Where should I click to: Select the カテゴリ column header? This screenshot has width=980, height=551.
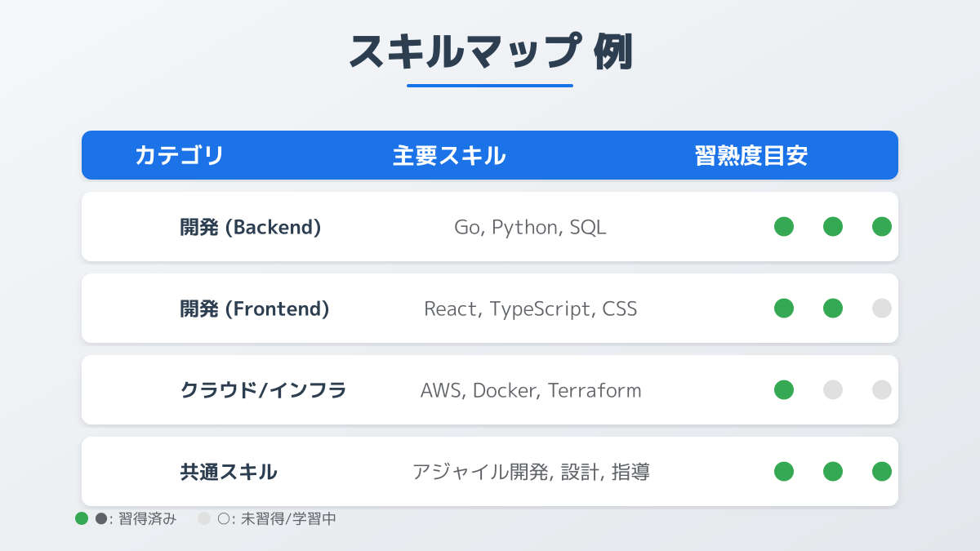point(179,155)
